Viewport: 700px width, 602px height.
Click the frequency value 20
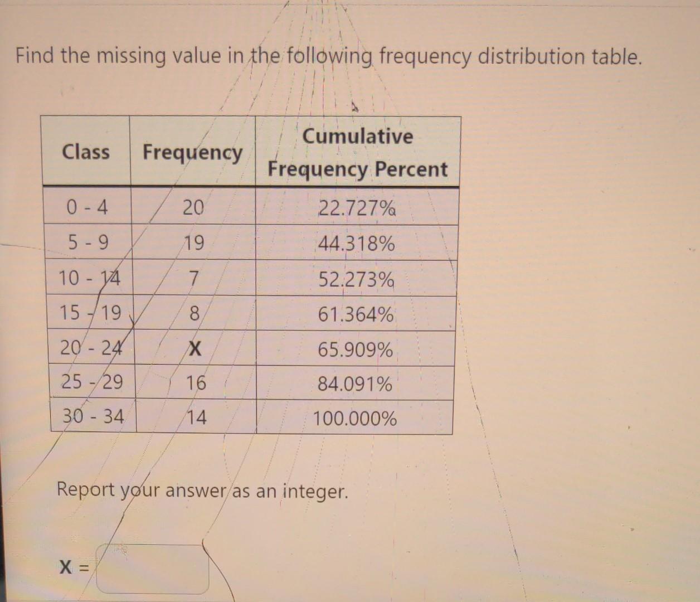(x=194, y=207)
